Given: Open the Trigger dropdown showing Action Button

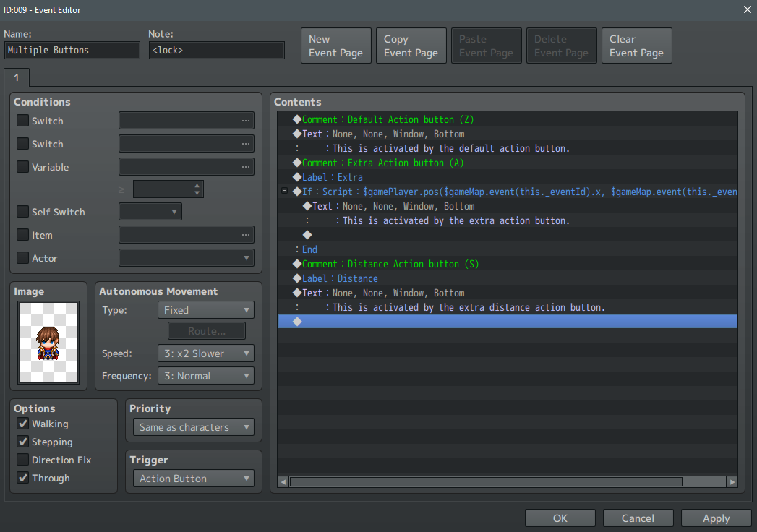Looking at the screenshot, I should click(194, 479).
